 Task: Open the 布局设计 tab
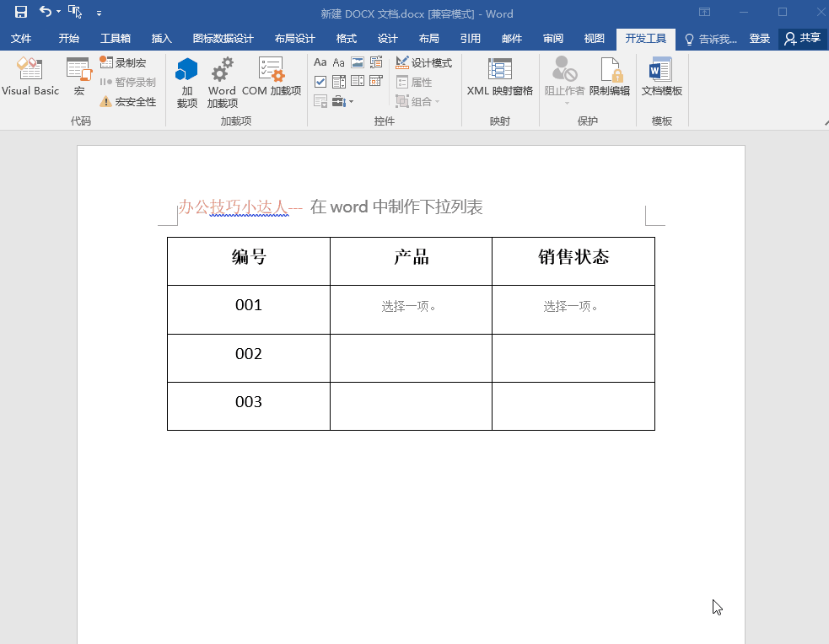[294, 39]
